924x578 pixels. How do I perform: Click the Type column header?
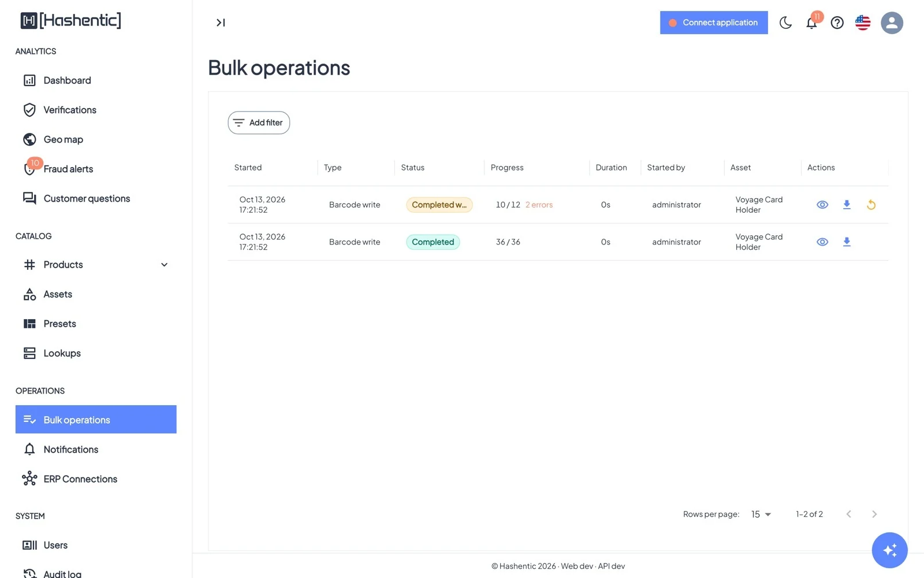pyautogui.click(x=333, y=168)
